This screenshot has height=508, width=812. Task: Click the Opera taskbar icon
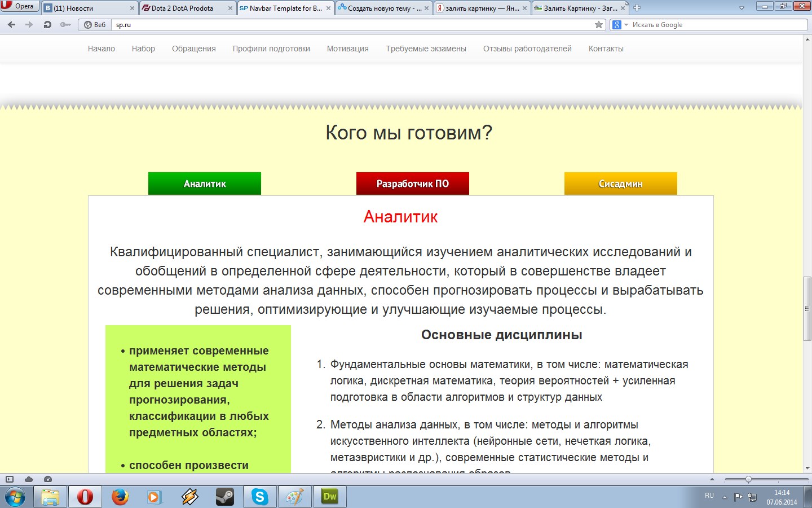[x=85, y=497]
